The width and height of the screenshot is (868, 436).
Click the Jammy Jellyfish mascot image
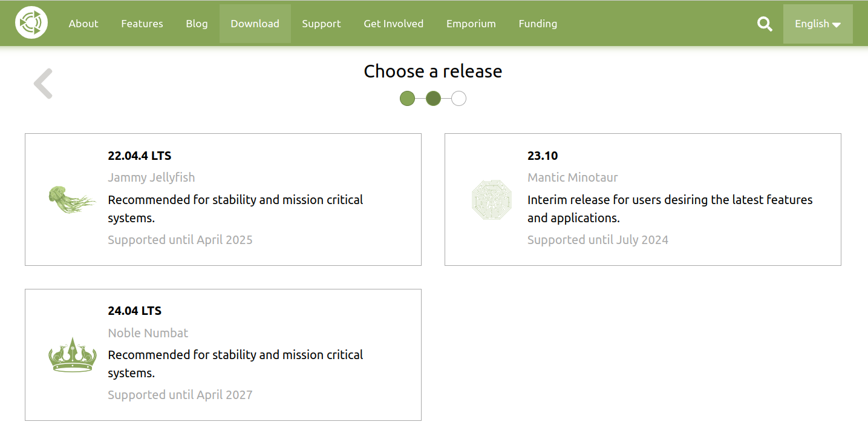coord(72,199)
